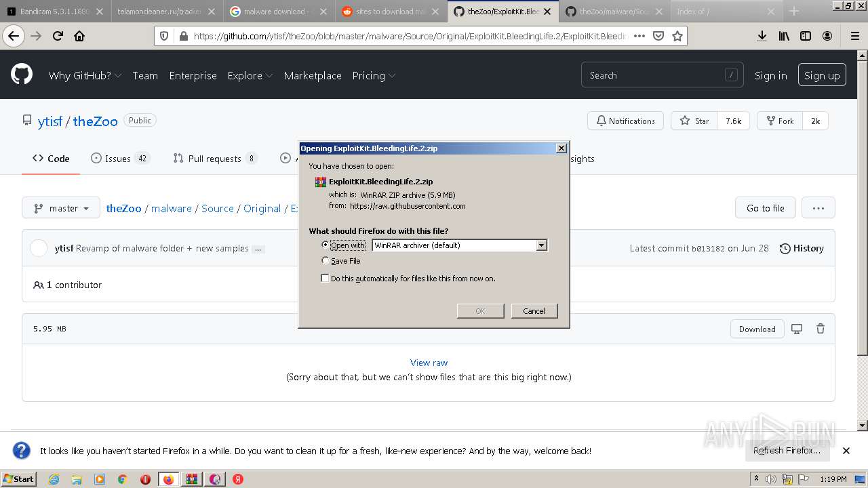
Task: Open a new browser tab
Action: pos(794,12)
